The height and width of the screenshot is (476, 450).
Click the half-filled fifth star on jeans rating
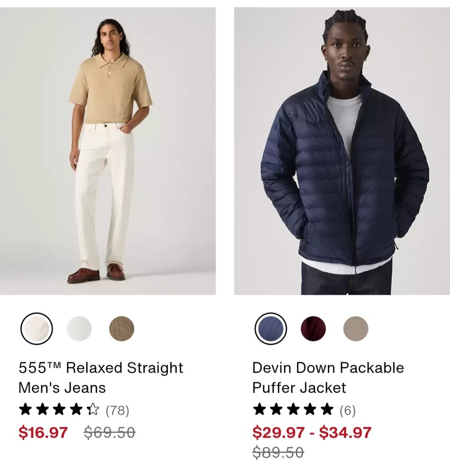click(93, 409)
